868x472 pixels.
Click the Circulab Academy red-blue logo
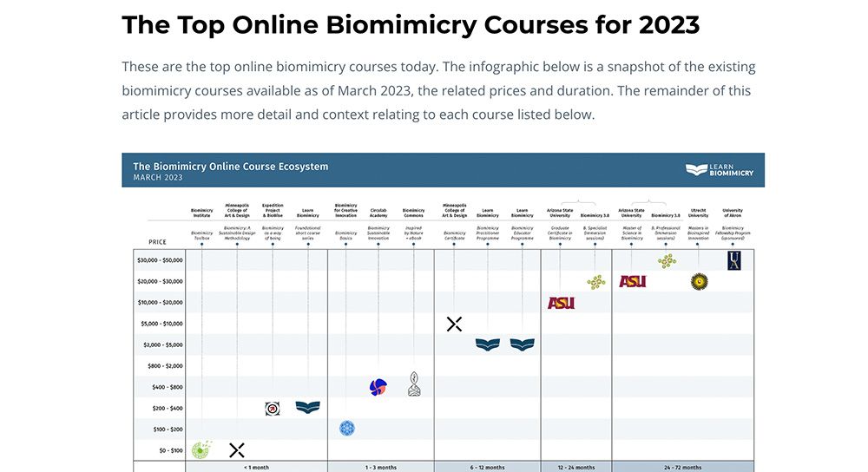point(378,387)
